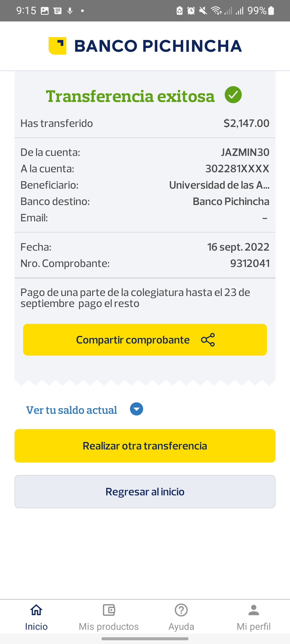The width and height of the screenshot is (290, 644).
Task: Tap the share icon on Compartir comprobante
Action: pos(208,340)
